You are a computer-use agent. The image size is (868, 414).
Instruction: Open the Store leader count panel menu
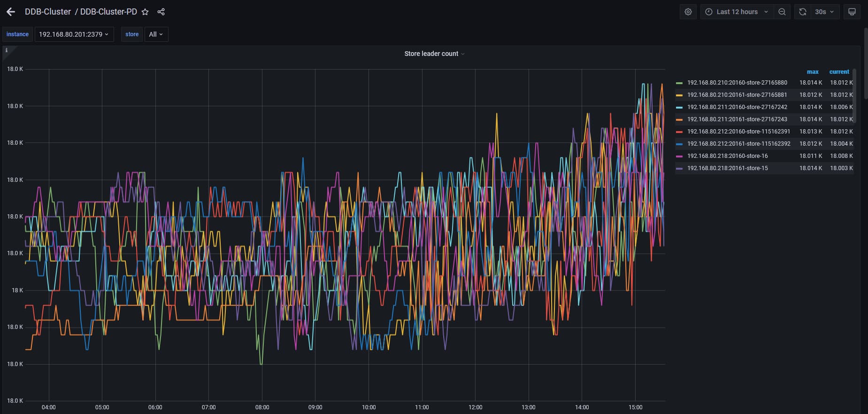(x=434, y=54)
